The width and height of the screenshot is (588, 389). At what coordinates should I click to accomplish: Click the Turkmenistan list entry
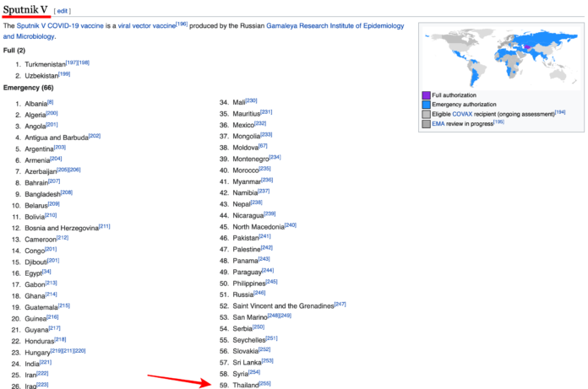coord(45,64)
